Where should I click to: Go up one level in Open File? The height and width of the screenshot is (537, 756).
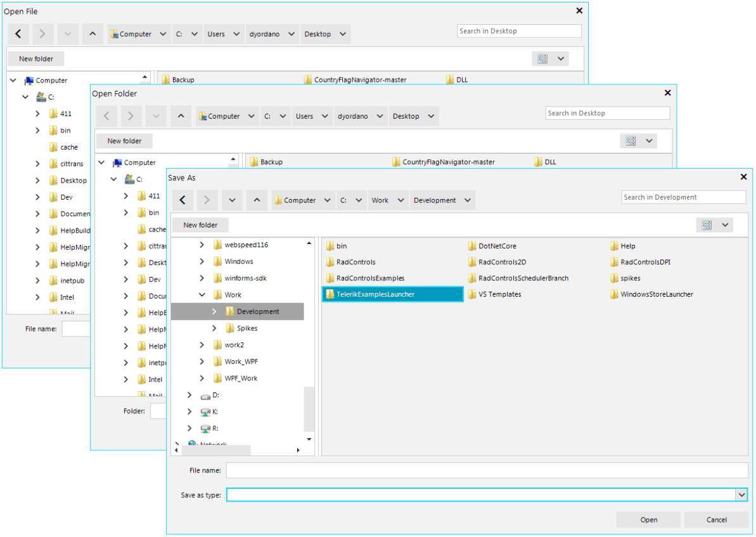pyautogui.click(x=92, y=34)
